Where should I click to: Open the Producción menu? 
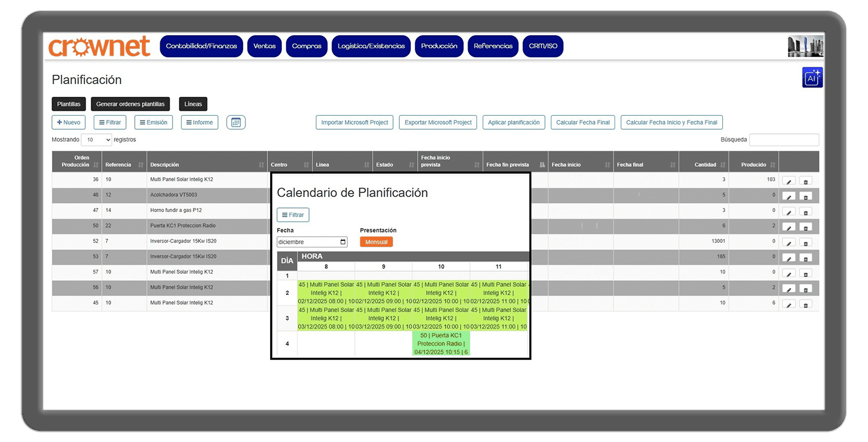pyautogui.click(x=439, y=46)
